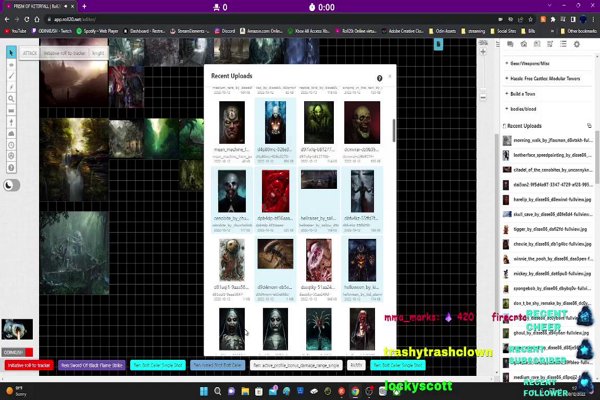The width and height of the screenshot is (600, 400).
Task: Click the Recent Uploads dialog scrollbar
Action: click(394, 130)
